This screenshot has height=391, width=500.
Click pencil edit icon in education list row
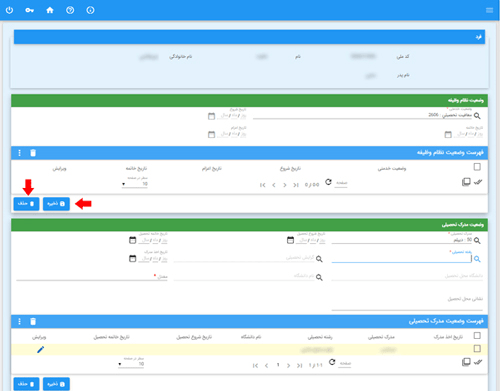tap(40, 349)
